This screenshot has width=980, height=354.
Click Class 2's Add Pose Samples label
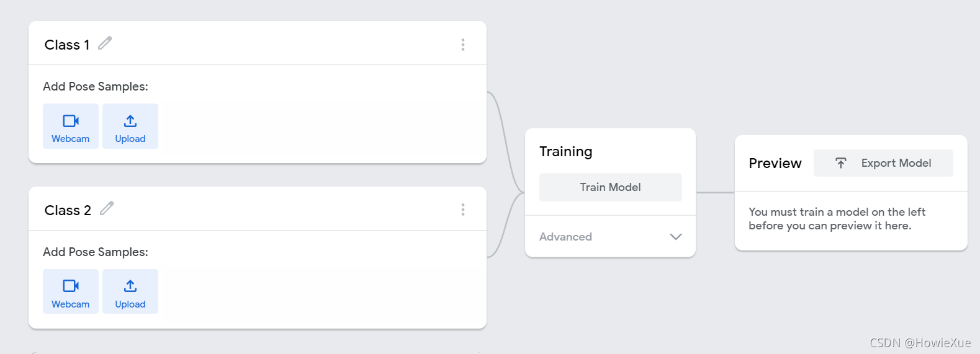(96, 252)
